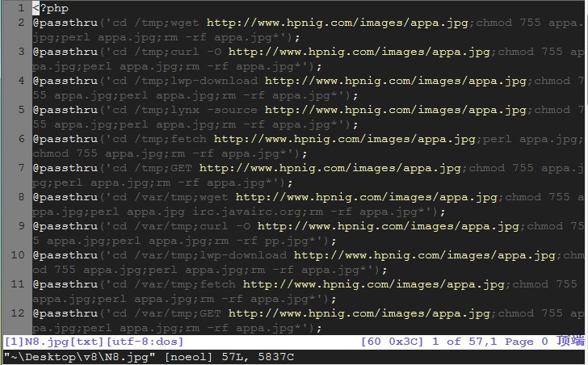Image resolution: width=588 pixels, height=365 pixels.
Task: Click the hpnig.com URL on line 3
Action: 359,52
